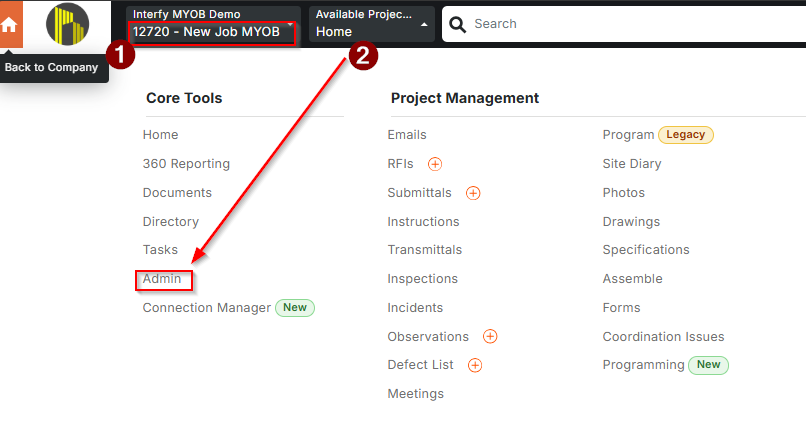
Task: Type in the Search field
Action: [x=630, y=24]
